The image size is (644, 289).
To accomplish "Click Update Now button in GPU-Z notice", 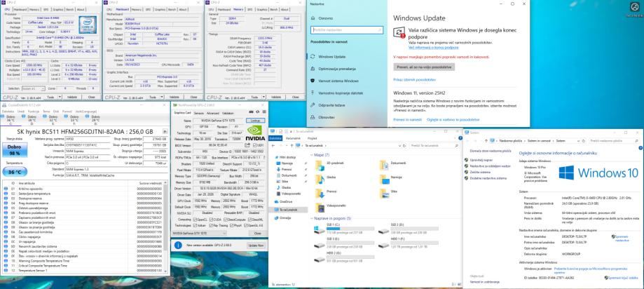I will pyautogui.click(x=256, y=245).
